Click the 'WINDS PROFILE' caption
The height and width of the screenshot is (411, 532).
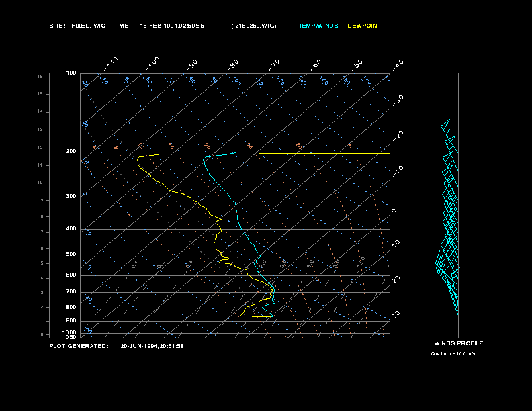click(x=459, y=343)
